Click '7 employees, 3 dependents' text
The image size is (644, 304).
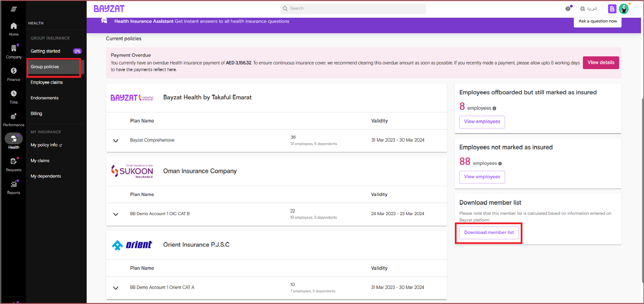(x=313, y=291)
